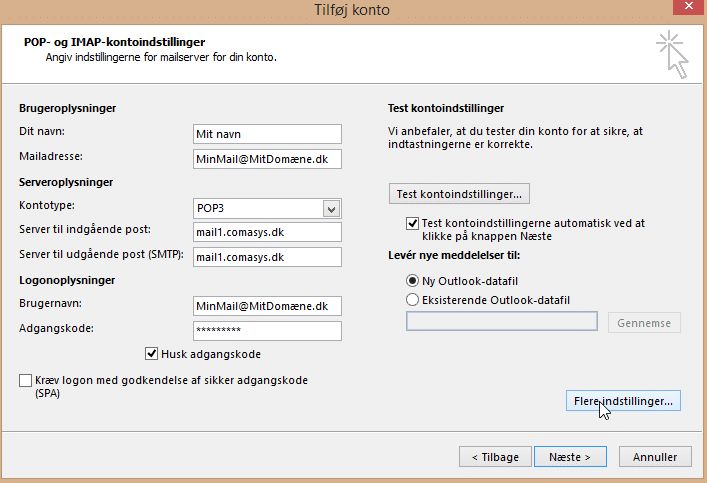
Task: Click the Adgangskode password field
Action: (267, 331)
